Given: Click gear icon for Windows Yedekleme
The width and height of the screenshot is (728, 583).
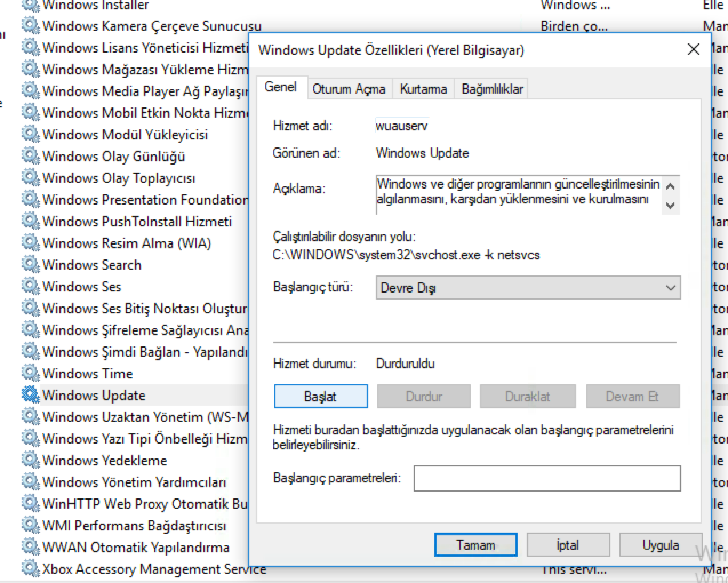Looking at the screenshot, I should 30,460.
